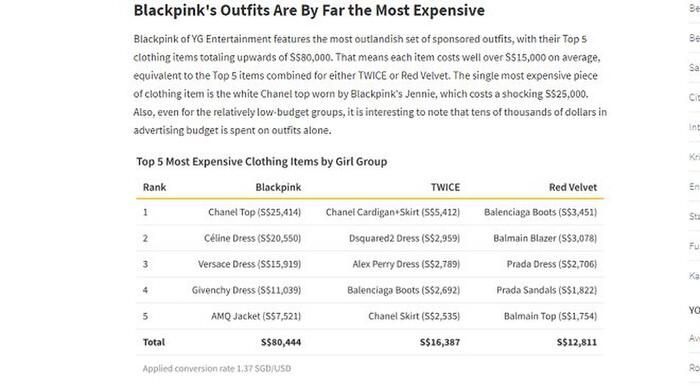Image resolution: width=700 pixels, height=386 pixels.
Task: Select cell "Versace Dress (S$15,919)"
Action: (250, 264)
